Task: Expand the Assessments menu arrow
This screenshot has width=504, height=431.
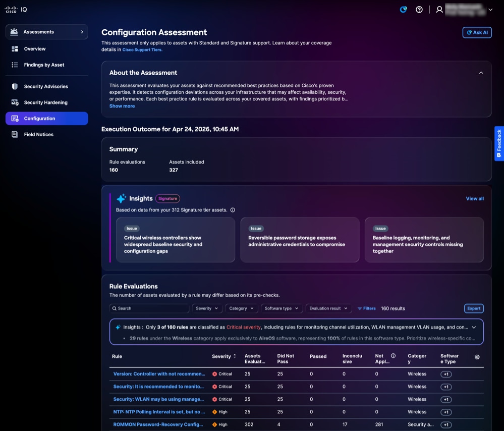Action: tap(82, 32)
